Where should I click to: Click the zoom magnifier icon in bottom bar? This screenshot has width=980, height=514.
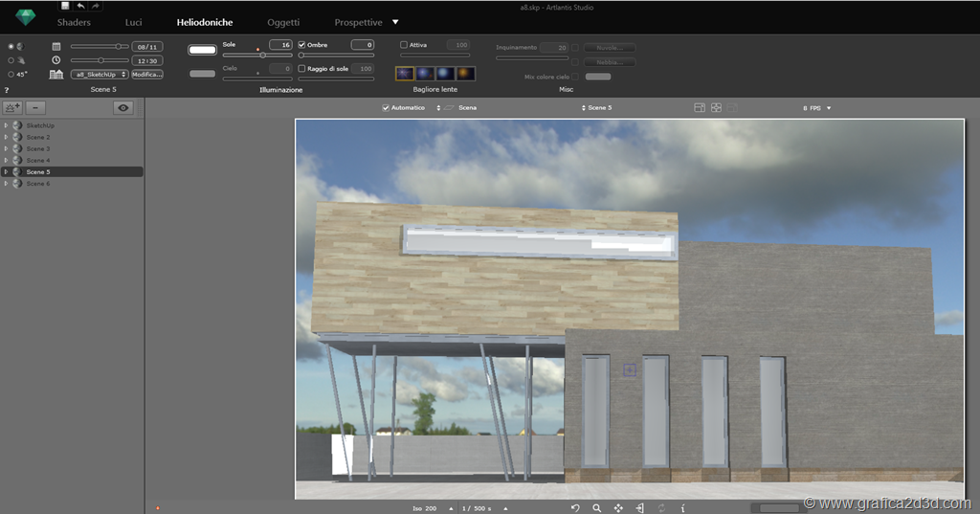click(x=596, y=508)
